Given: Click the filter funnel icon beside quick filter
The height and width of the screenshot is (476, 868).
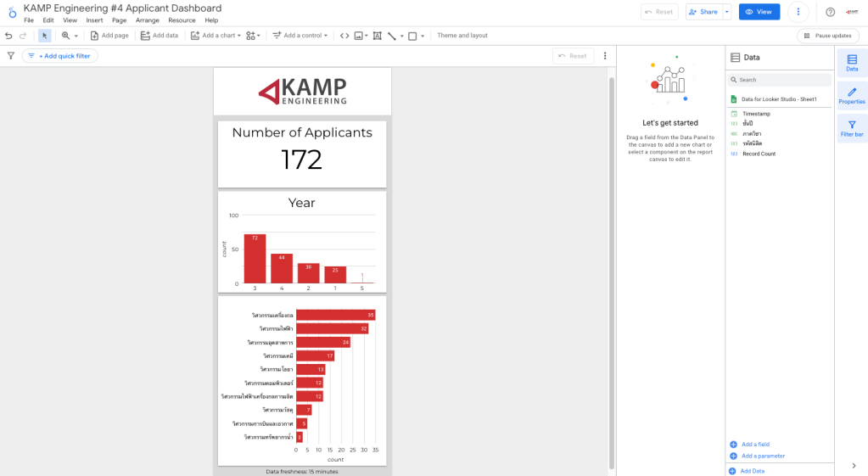Looking at the screenshot, I should pos(11,56).
